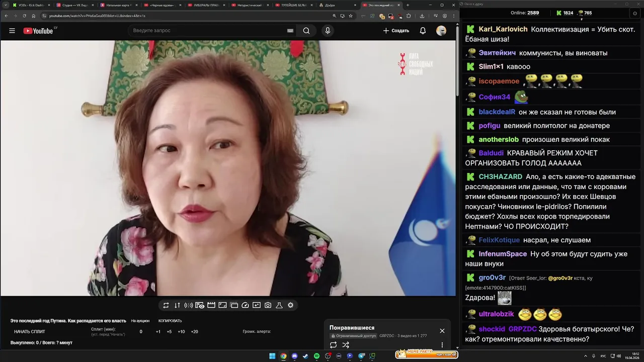
Task: Open a new browser tab with plus
Action: [408, 5]
